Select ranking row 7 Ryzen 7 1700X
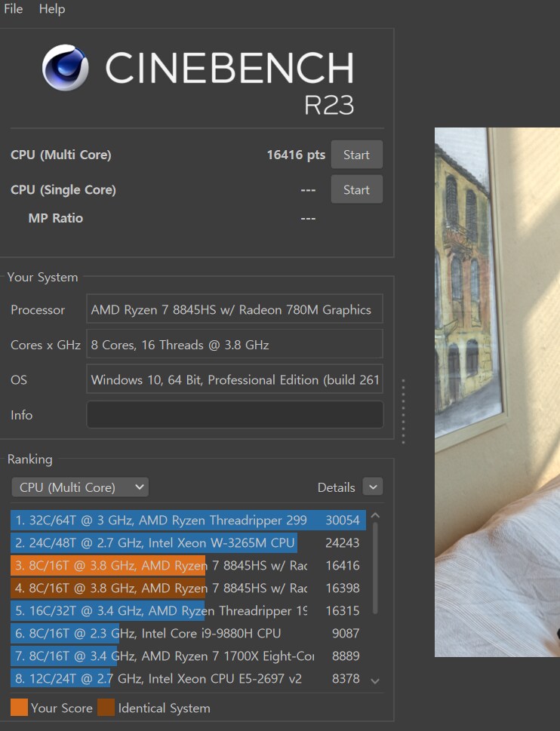560x731 pixels. tap(189, 656)
